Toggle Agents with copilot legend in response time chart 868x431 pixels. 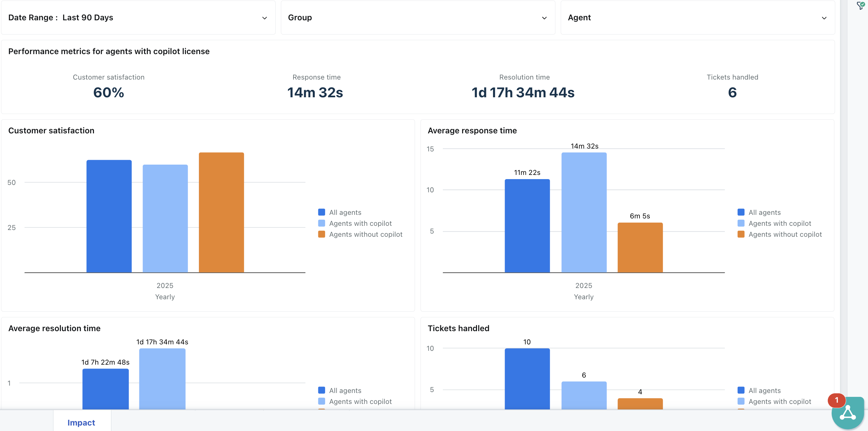click(x=779, y=223)
